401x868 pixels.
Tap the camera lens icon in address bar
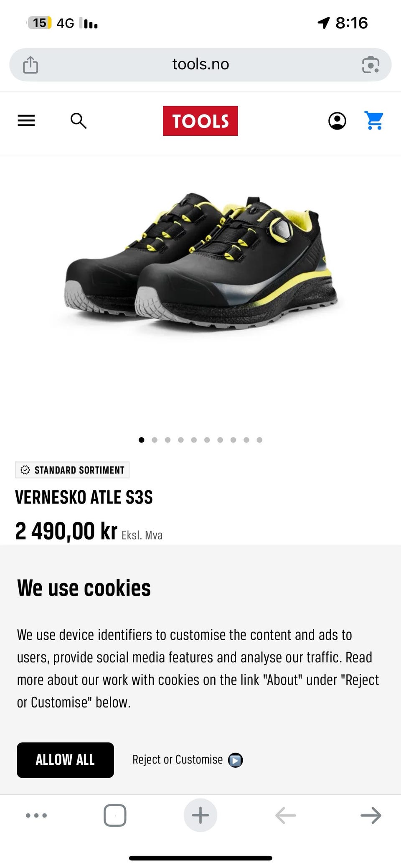pos(371,65)
